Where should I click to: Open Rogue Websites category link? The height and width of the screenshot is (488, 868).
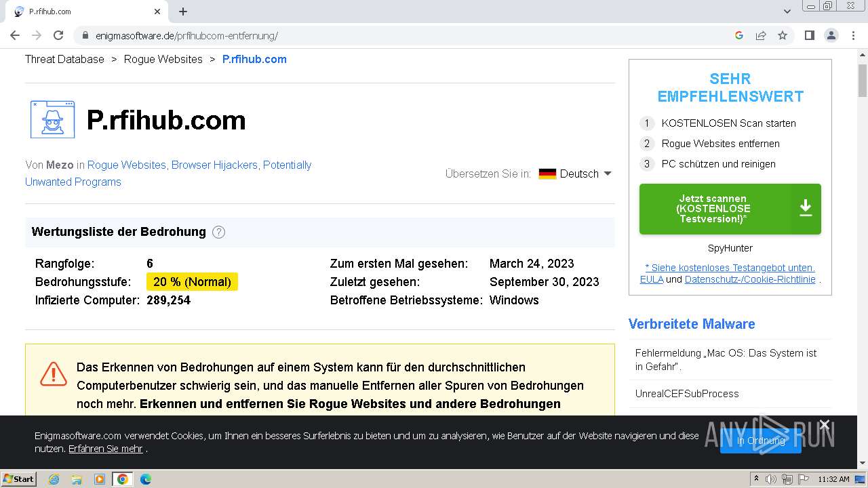click(x=126, y=165)
